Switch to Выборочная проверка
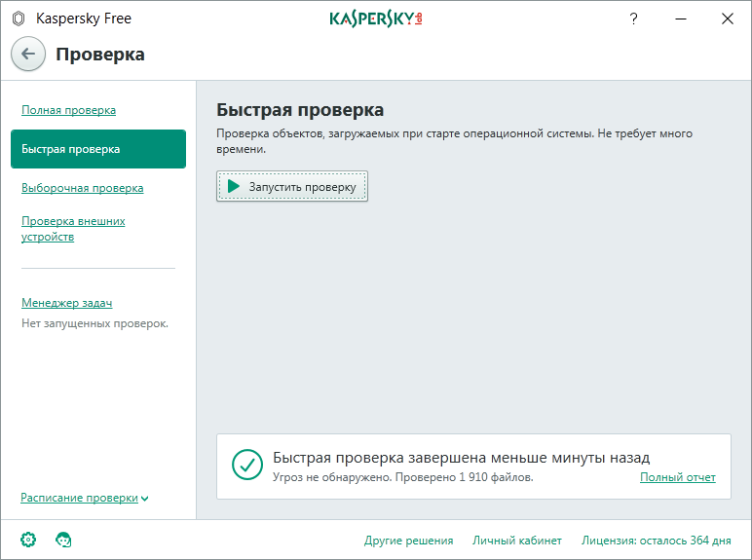 pos(83,188)
